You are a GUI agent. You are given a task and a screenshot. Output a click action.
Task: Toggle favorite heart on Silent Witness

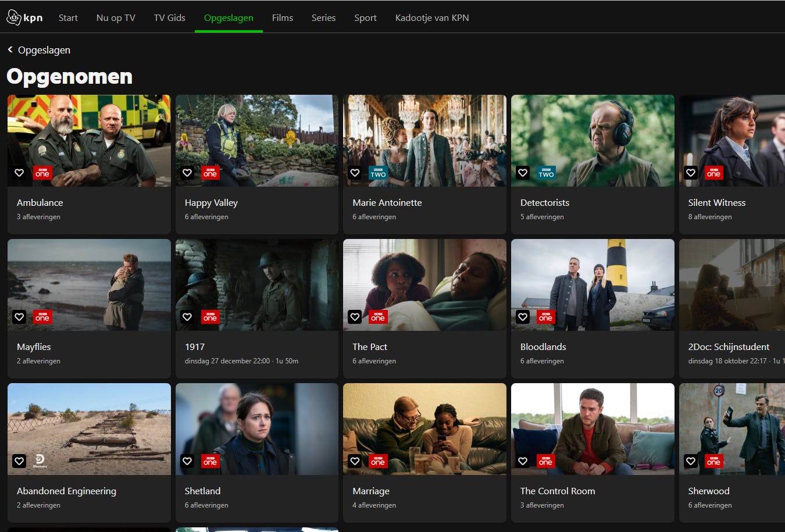click(691, 173)
